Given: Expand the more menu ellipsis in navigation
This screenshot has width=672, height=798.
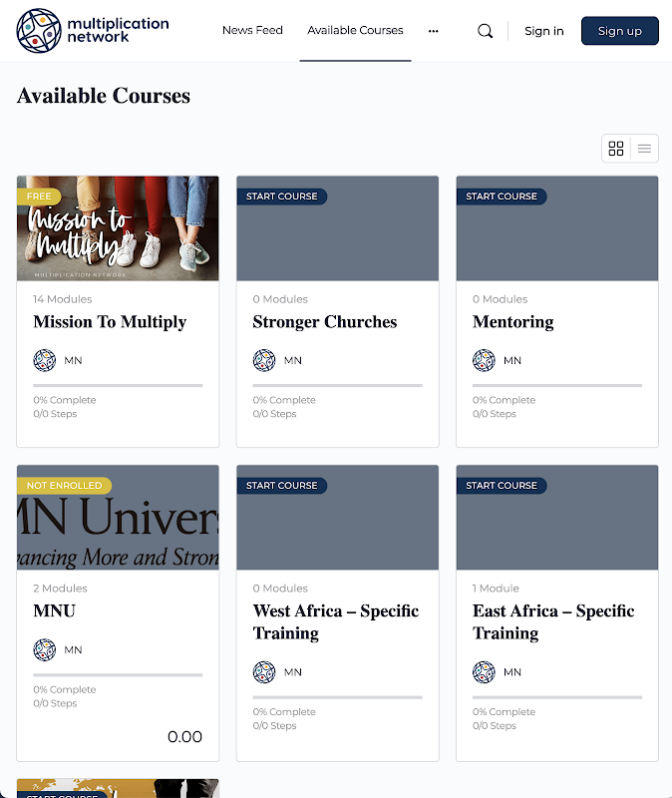Looking at the screenshot, I should [433, 31].
